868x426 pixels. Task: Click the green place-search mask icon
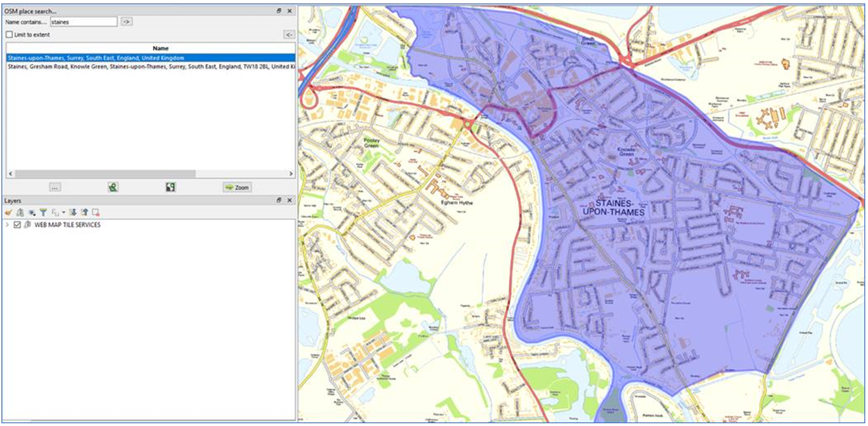click(x=113, y=187)
